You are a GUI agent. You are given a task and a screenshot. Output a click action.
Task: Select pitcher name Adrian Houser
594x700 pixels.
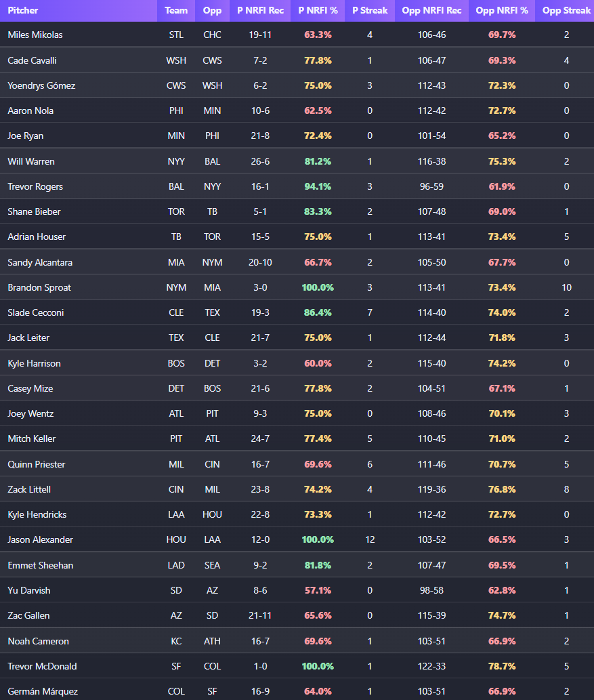(x=37, y=236)
